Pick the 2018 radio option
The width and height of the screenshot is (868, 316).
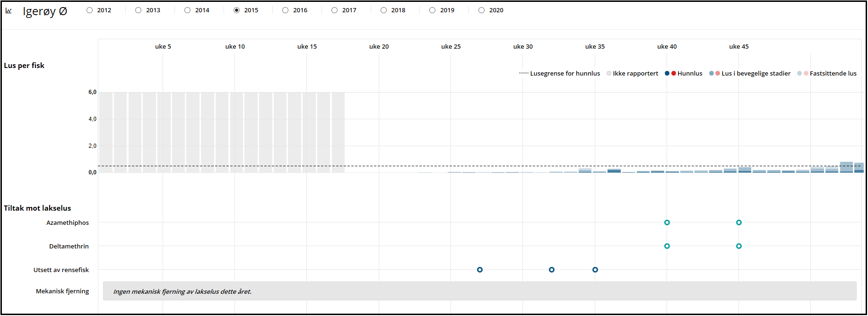click(x=384, y=10)
